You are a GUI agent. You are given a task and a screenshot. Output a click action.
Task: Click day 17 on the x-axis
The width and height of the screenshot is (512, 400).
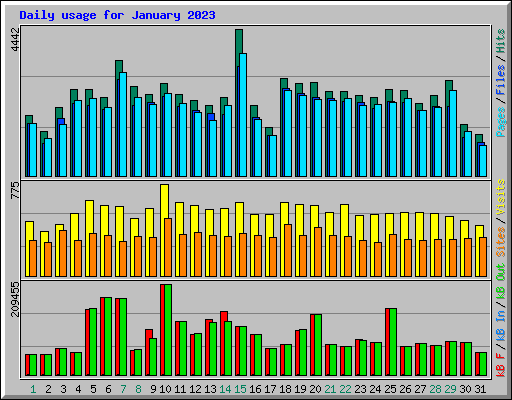pos(270,389)
